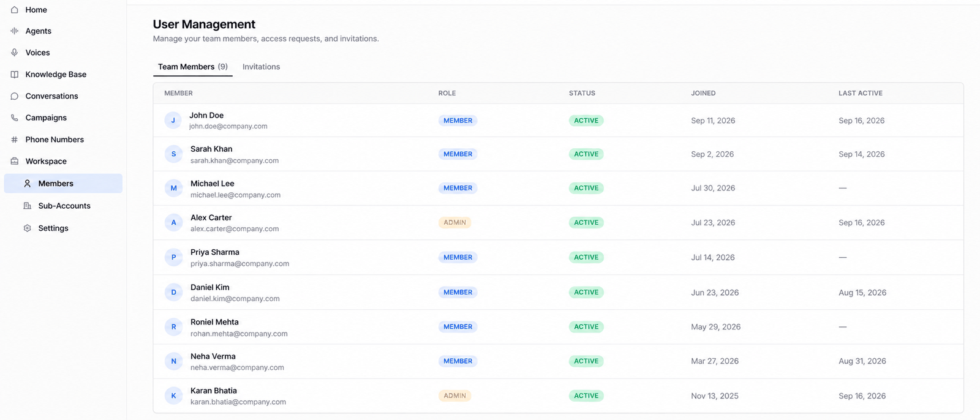Click the Conversations chat bubble icon
The width and height of the screenshot is (980, 420).
[14, 96]
